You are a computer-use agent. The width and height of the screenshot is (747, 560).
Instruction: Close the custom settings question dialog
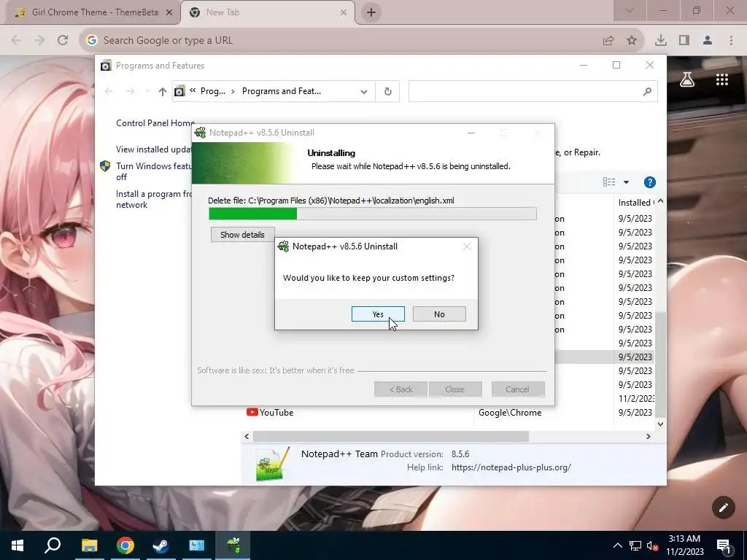[x=466, y=246]
